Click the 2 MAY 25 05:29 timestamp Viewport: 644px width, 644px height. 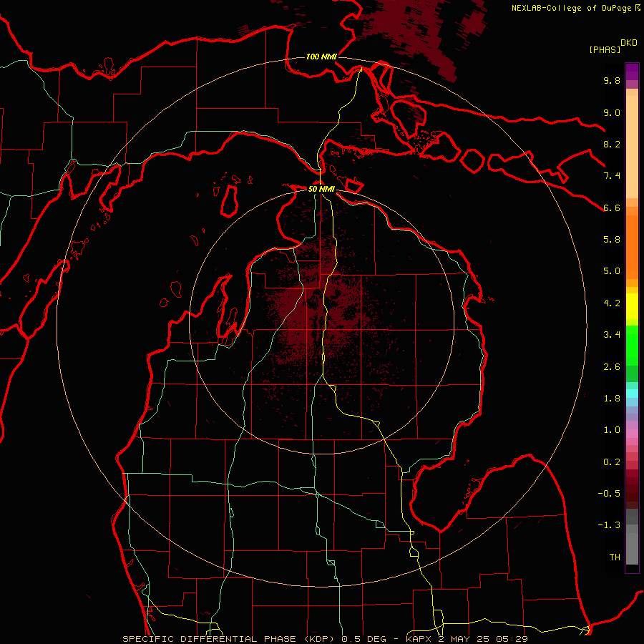(x=483, y=639)
